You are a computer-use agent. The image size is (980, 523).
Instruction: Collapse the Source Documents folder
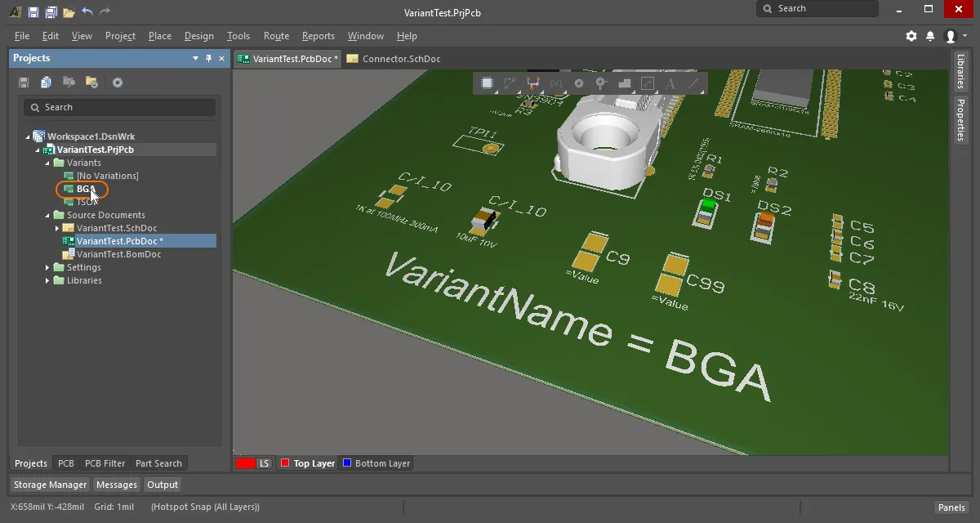47,215
